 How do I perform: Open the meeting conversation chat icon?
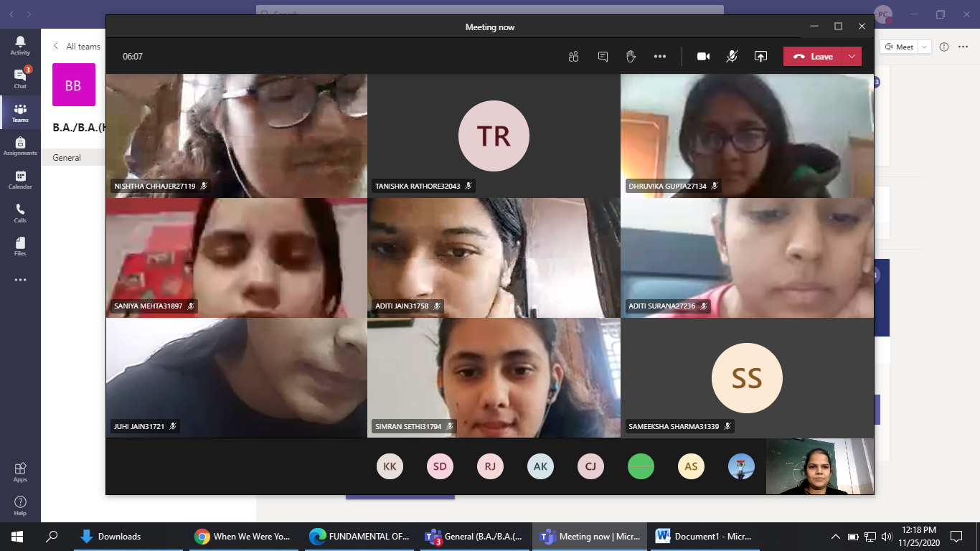[603, 57]
